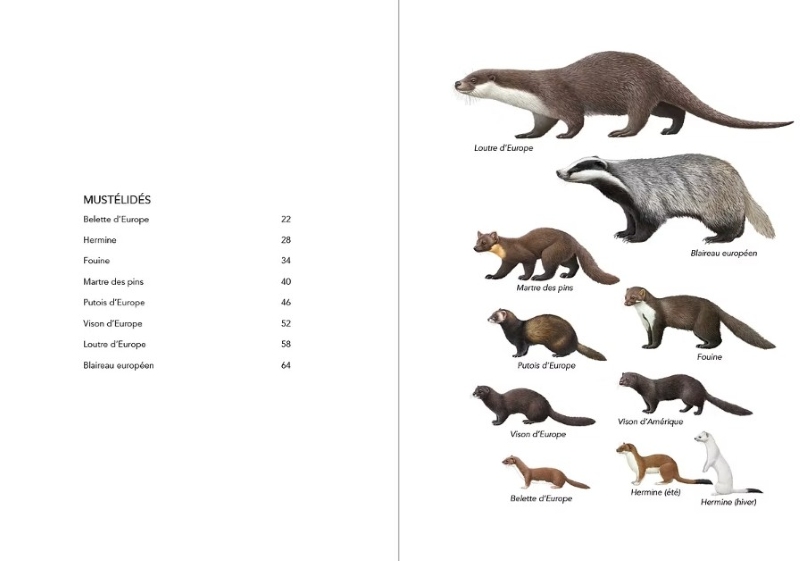Click page number 34
The height and width of the screenshot is (561, 800).
pyautogui.click(x=286, y=261)
